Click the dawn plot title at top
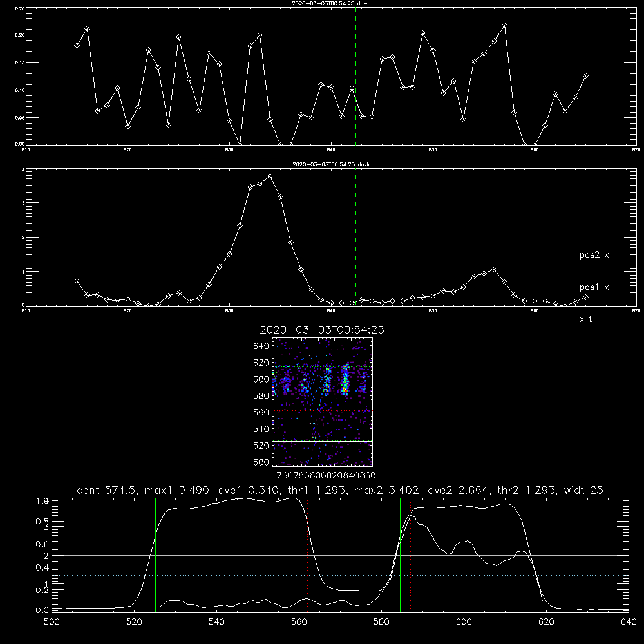The width and height of the screenshot is (644, 644). (x=331, y=3)
